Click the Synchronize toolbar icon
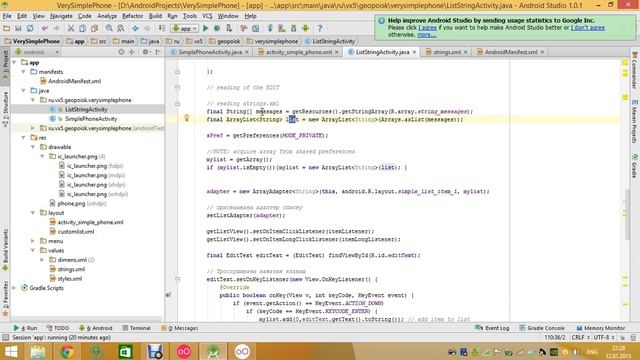Screen dimensions: 640x360 tap(30, 28)
